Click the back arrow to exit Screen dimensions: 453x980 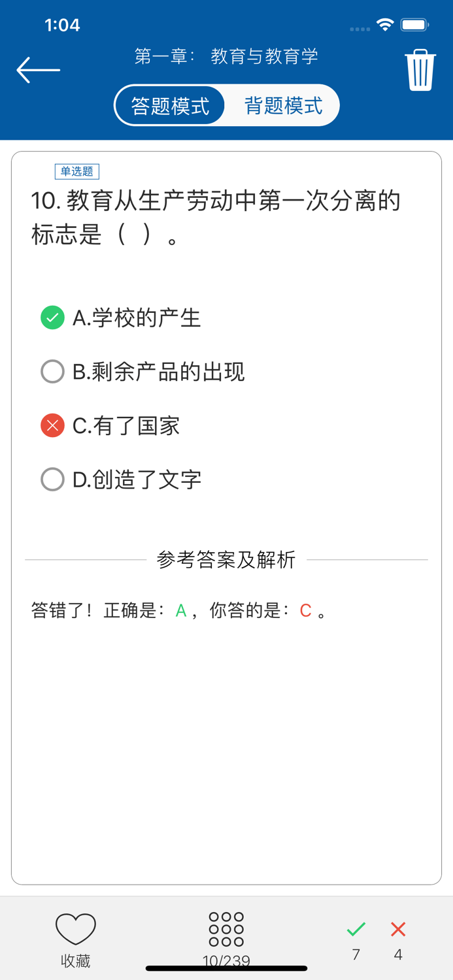click(37, 69)
